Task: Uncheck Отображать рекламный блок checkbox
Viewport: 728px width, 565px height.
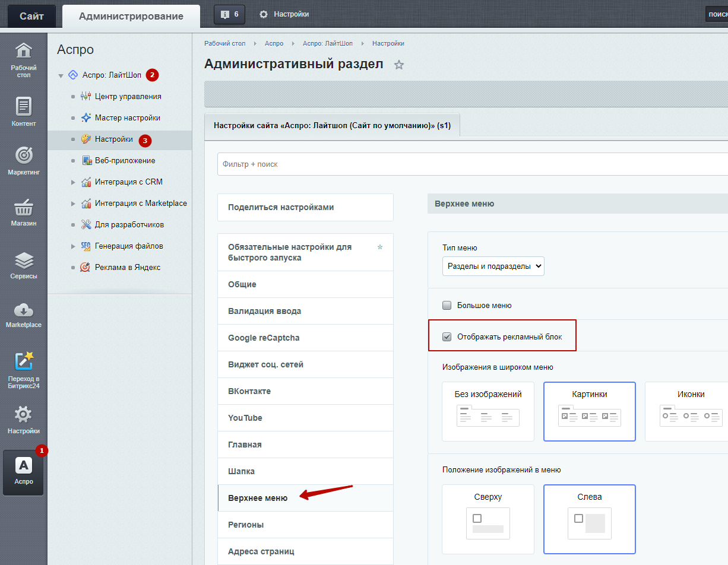Action: (x=447, y=337)
